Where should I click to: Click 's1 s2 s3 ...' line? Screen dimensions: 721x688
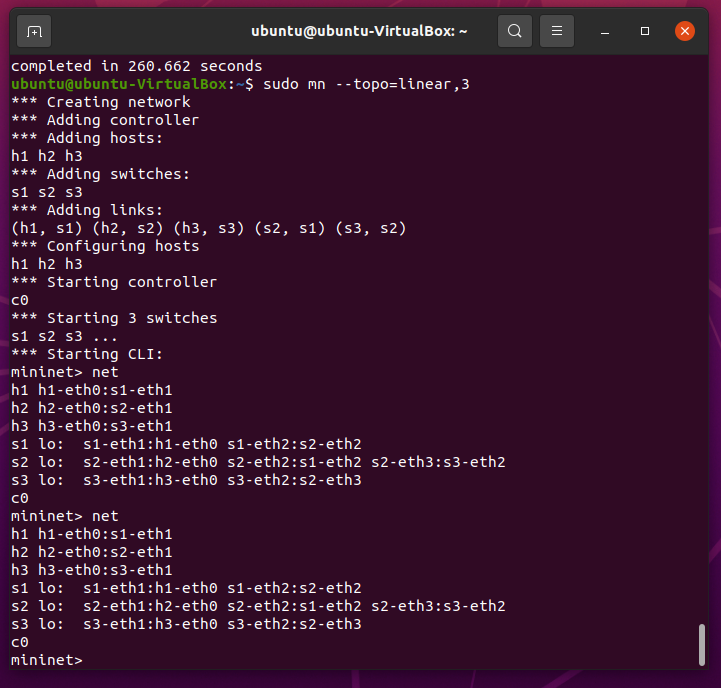[x=64, y=336]
